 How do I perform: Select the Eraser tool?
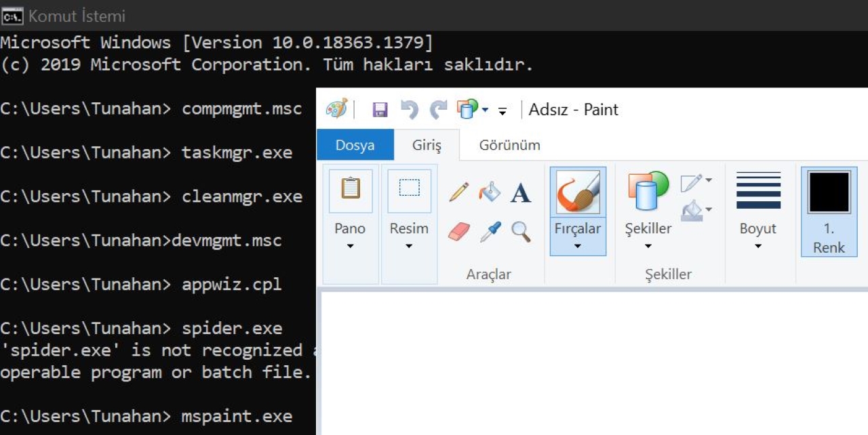459,232
